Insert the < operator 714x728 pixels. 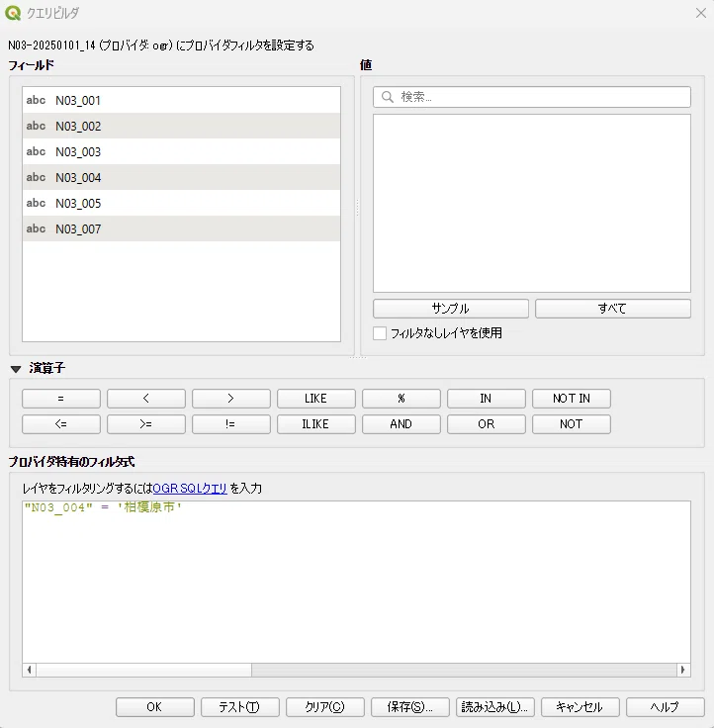(146, 399)
